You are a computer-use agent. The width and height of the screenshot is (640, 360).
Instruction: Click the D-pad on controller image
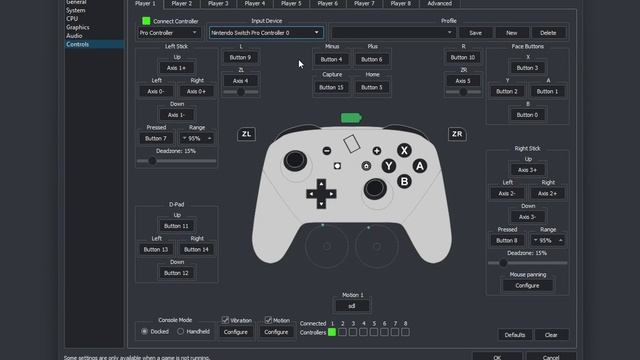pos(321,193)
